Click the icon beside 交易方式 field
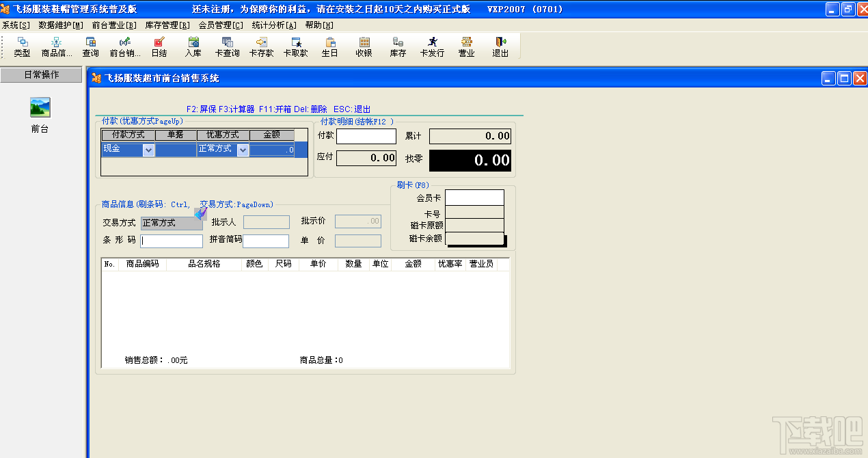 (x=200, y=214)
